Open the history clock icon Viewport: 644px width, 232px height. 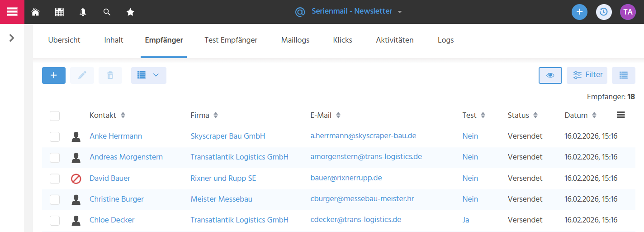tap(604, 12)
